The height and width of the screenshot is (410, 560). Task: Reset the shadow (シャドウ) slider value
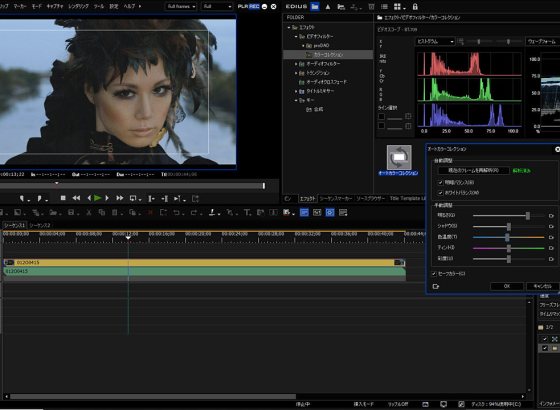click(551, 226)
